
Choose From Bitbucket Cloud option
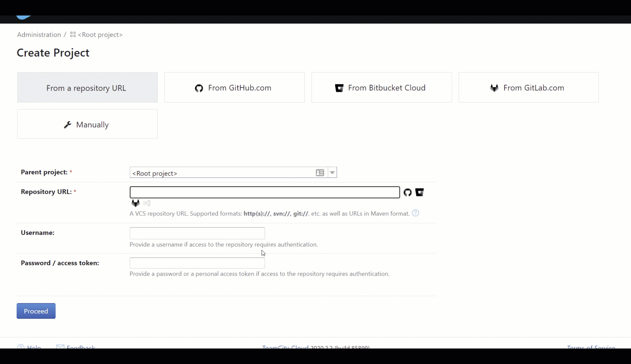tap(381, 88)
